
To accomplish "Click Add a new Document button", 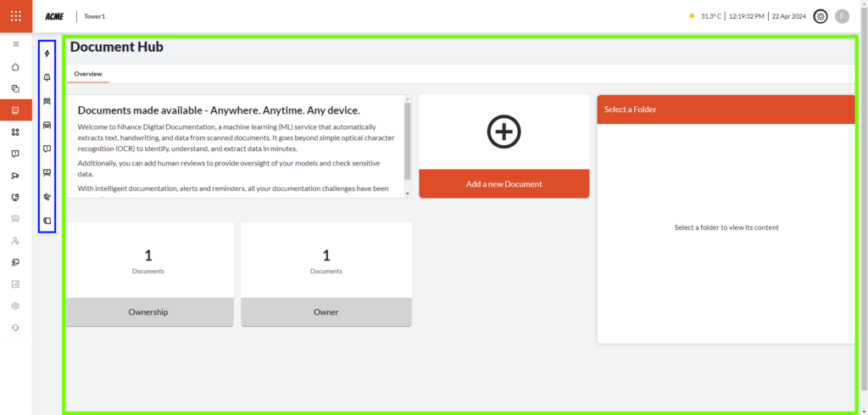I will 504,183.
